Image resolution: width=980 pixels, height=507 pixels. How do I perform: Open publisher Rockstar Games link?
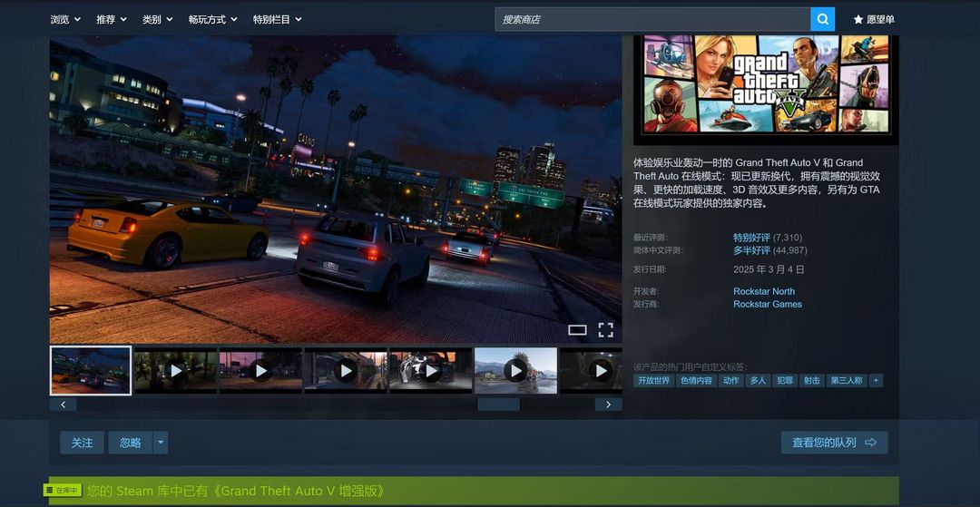click(768, 305)
